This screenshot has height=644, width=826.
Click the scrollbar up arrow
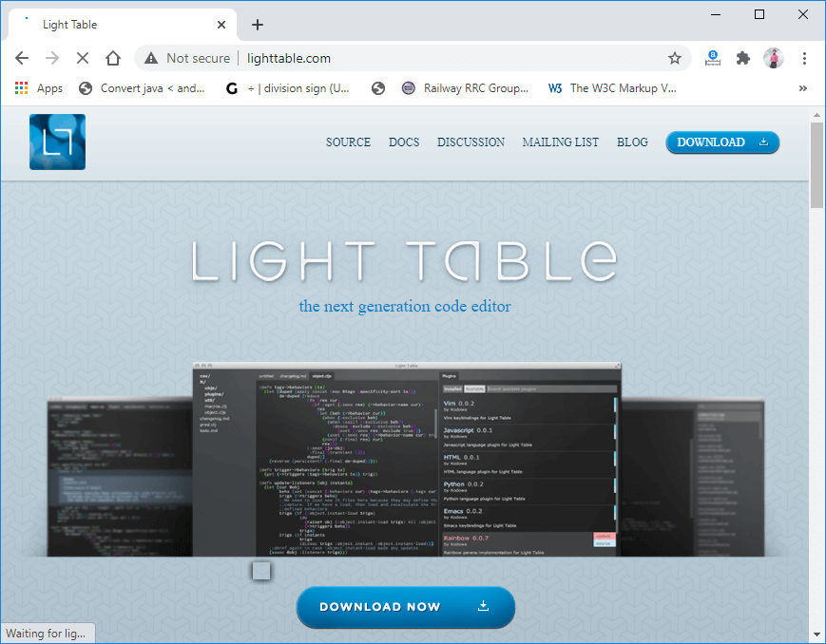pyautogui.click(x=816, y=114)
